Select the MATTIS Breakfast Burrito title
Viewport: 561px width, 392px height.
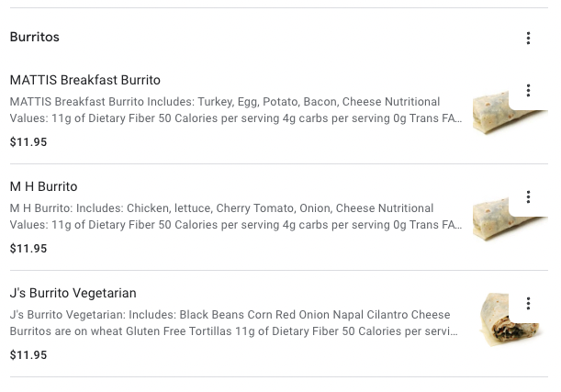84,80
